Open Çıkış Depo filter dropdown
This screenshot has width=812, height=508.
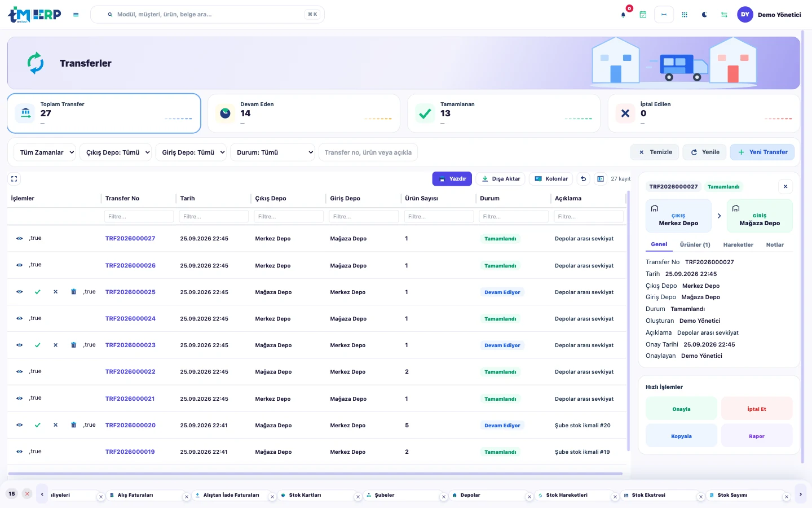pyautogui.click(x=116, y=152)
